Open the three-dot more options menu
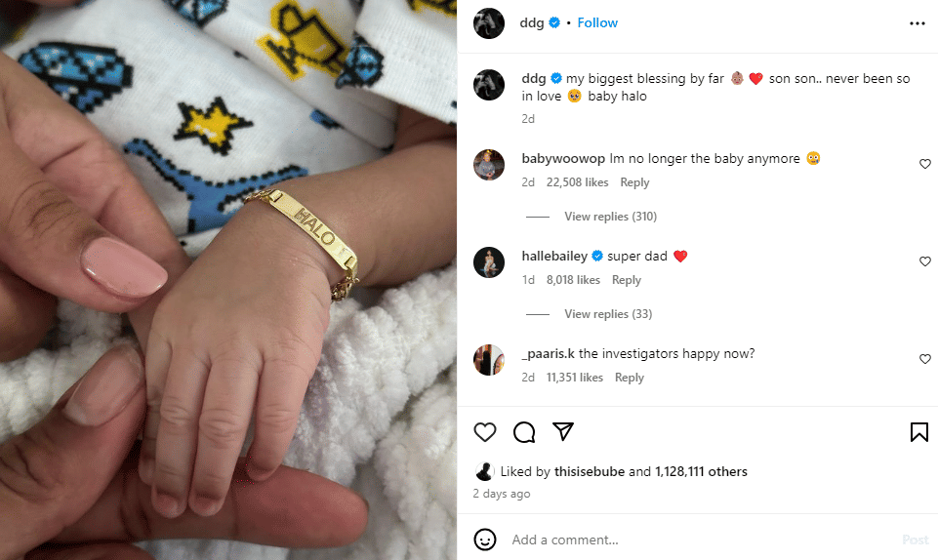938x560 pixels. 918,23
